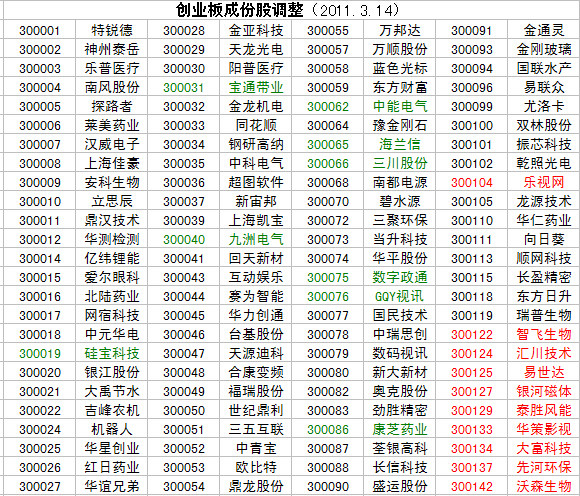Select cell 钢研高纳
The height and width of the screenshot is (496, 580).
point(256,145)
